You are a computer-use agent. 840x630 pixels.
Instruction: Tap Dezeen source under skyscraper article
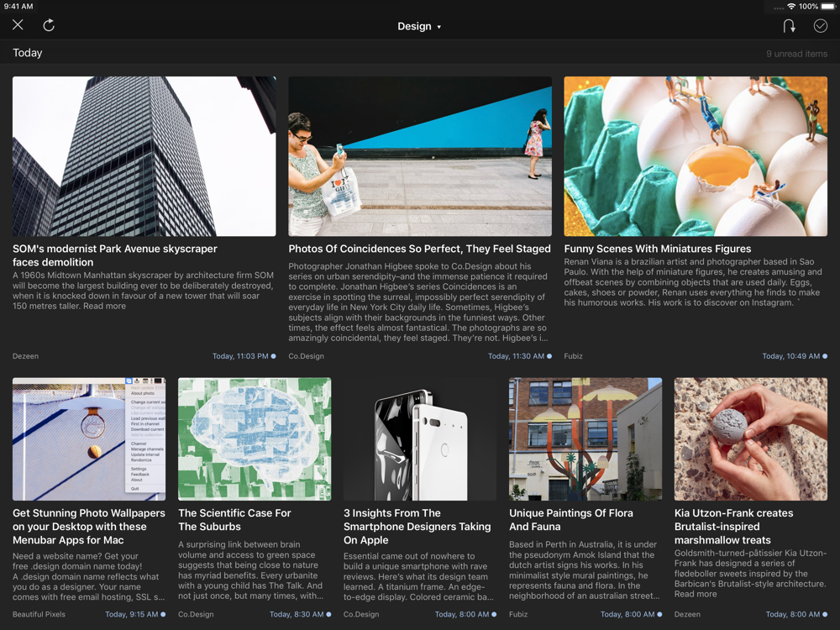pyautogui.click(x=26, y=356)
